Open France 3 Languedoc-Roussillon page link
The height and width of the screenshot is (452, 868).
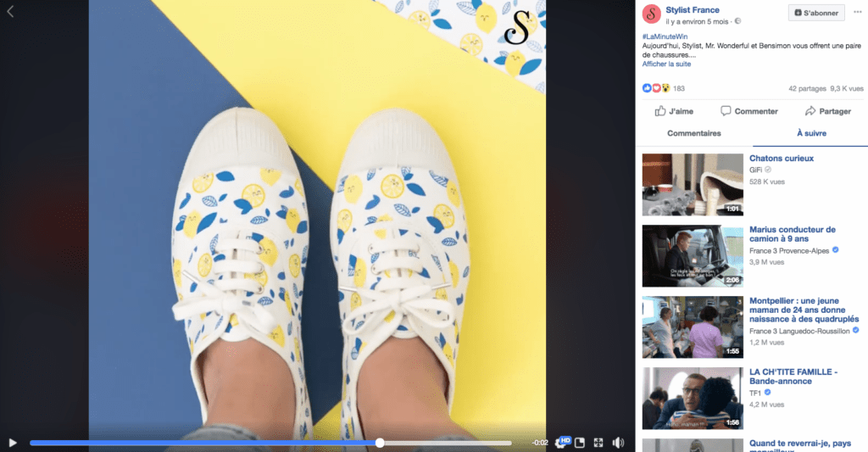tap(799, 332)
